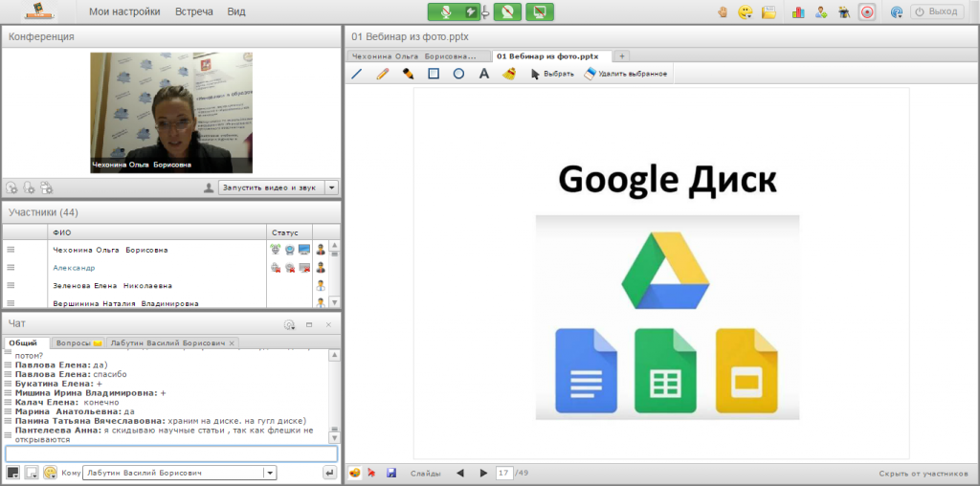The height and width of the screenshot is (486, 980).
Task: Add a new document tab with plus
Action: coord(621,56)
